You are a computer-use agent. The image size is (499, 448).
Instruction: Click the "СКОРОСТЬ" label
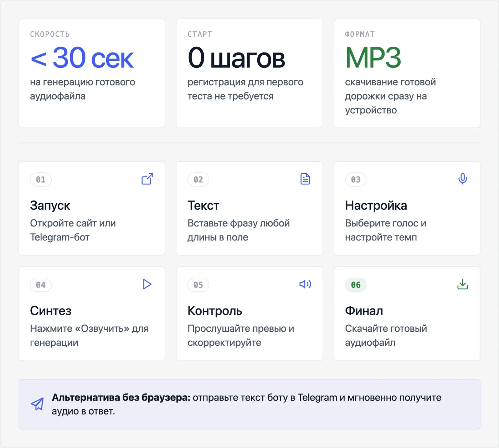(50, 34)
